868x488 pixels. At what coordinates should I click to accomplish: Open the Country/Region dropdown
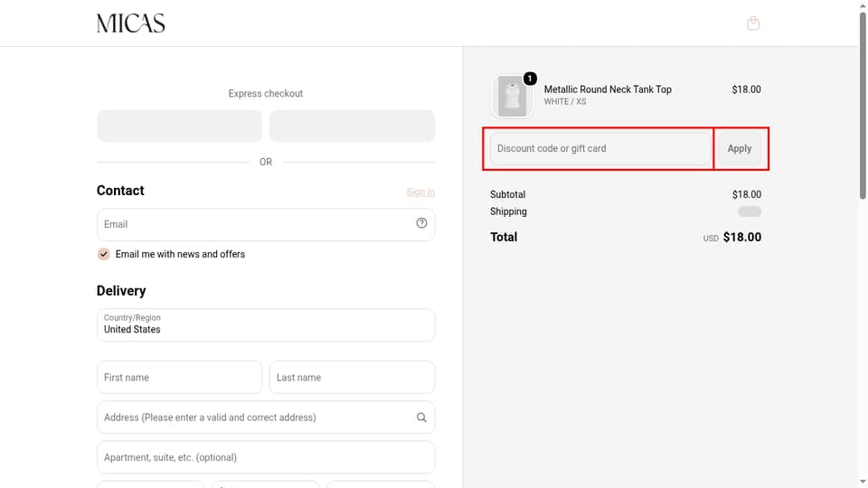click(266, 324)
